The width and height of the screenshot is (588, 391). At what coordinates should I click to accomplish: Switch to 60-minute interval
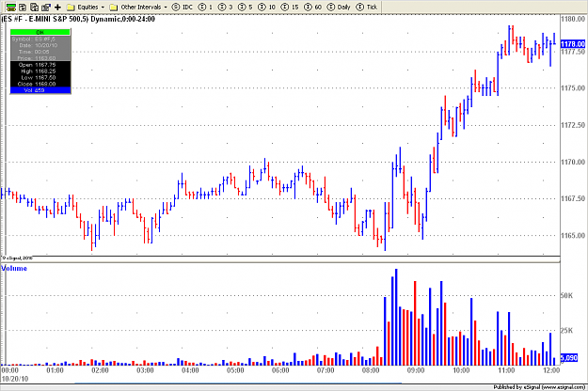pos(313,8)
